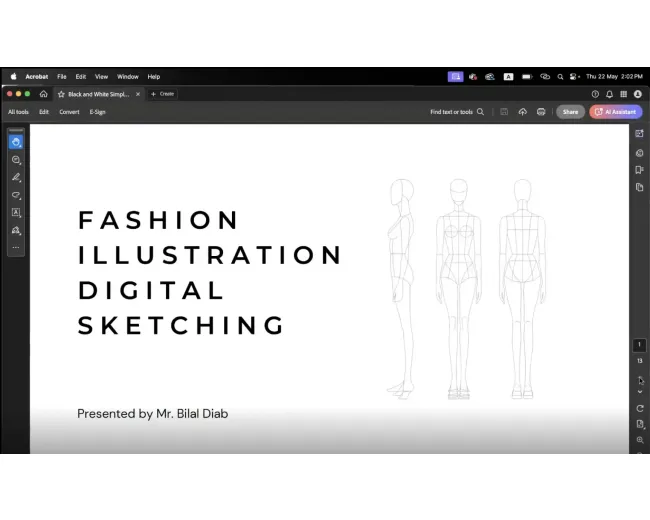Open the apps grid icon

[x=623, y=94]
